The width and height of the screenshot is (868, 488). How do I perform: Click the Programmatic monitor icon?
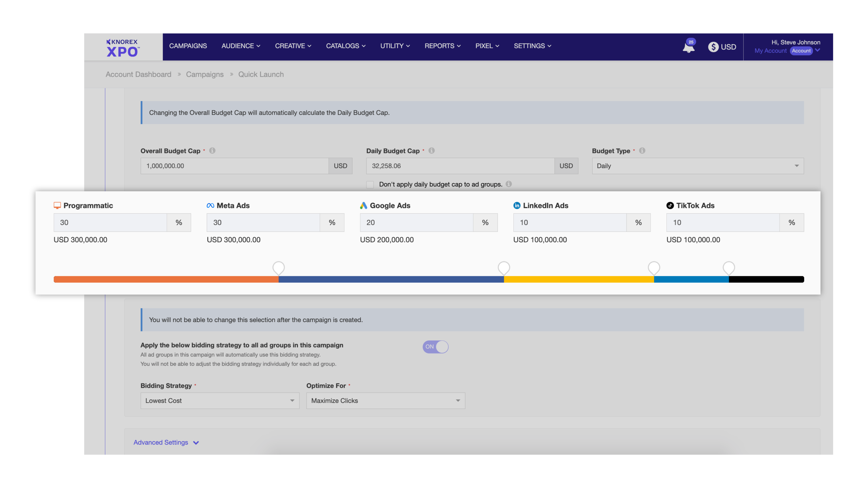click(57, 205)
